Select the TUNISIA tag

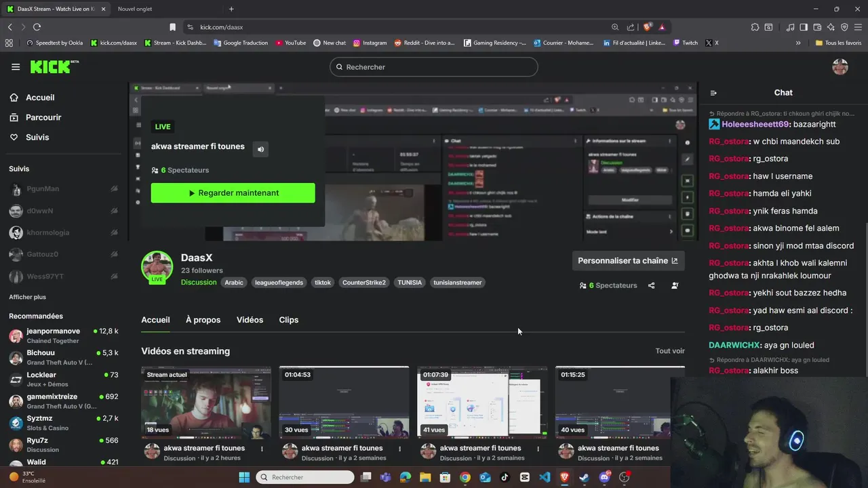(x=410, y=283)
